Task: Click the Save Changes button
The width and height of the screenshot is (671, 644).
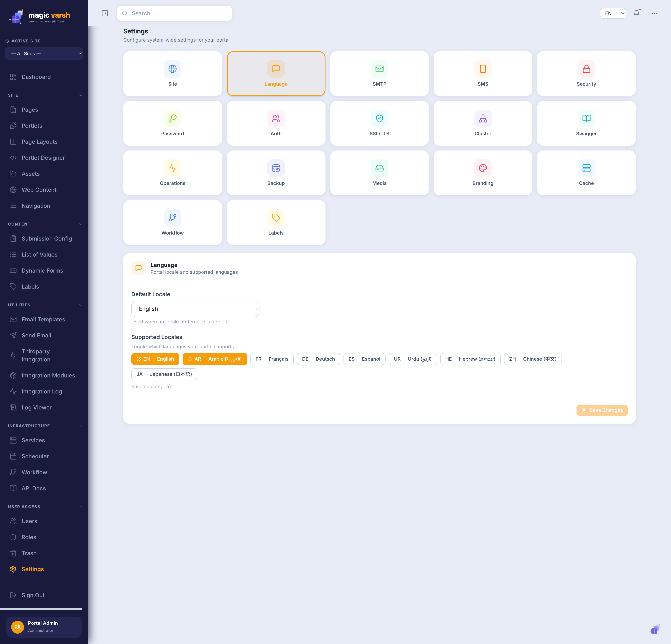Action: 602,410
